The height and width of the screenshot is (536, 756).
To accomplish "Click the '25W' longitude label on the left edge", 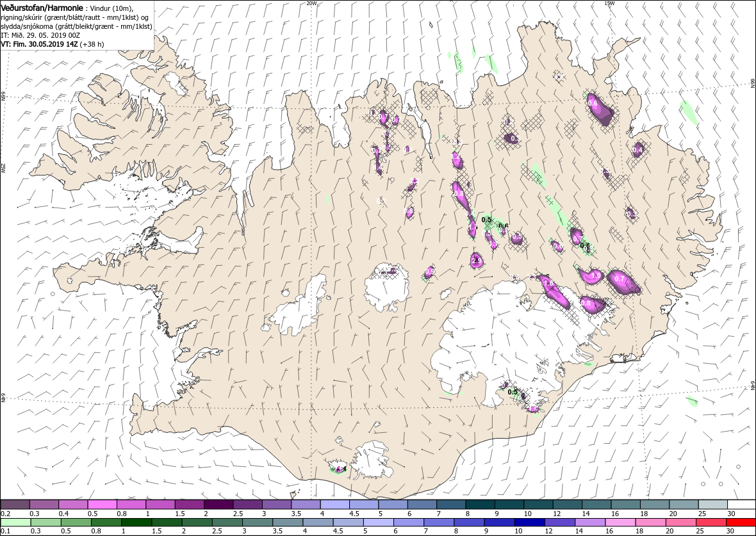I will click(x=3, y=168).
